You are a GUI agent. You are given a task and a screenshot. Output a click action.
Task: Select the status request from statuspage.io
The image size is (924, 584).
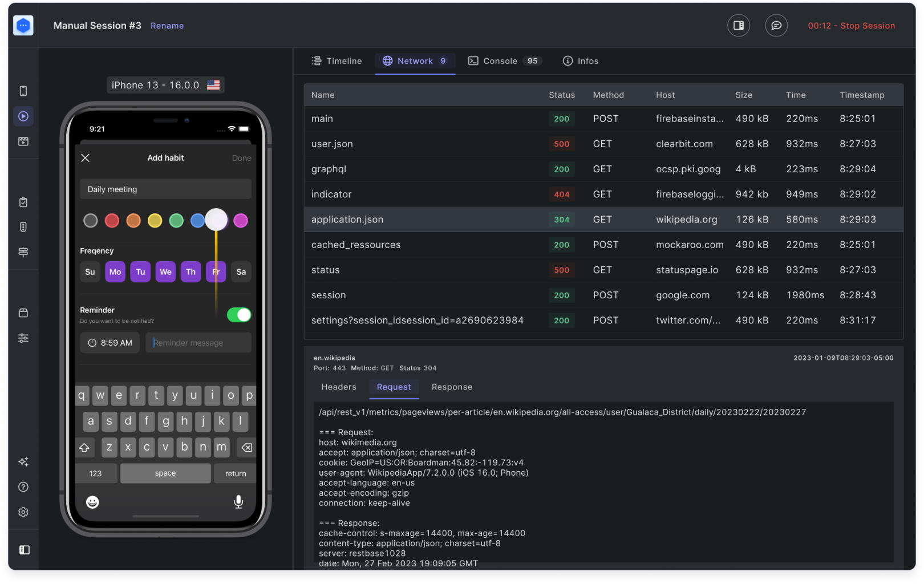click(603, 270)
